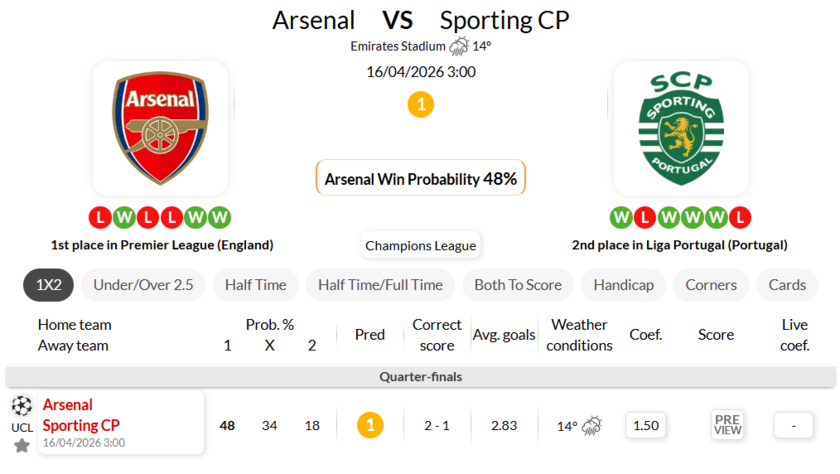The image size is (840, 474).
Task: Click the rainy weather icon near stadium
Action: click(x=460, y=46)
